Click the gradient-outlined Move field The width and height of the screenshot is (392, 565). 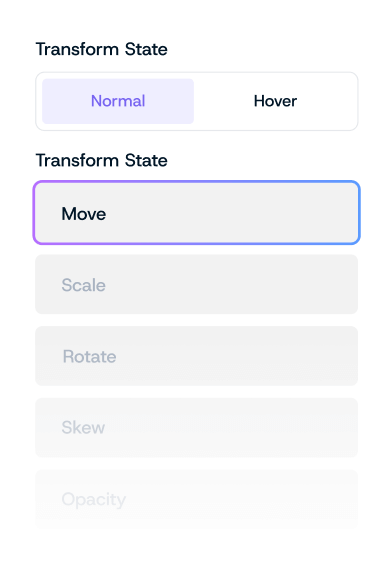pos(196,213)
